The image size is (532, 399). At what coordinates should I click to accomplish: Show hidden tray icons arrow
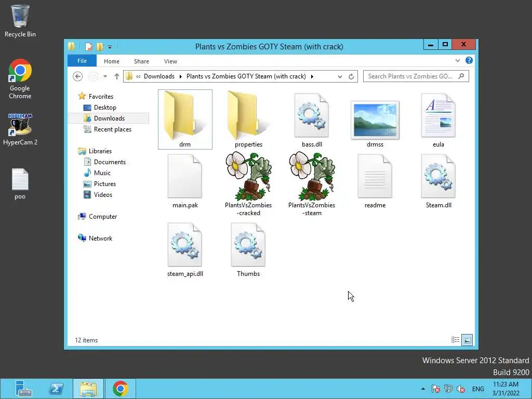coord(423,389)
